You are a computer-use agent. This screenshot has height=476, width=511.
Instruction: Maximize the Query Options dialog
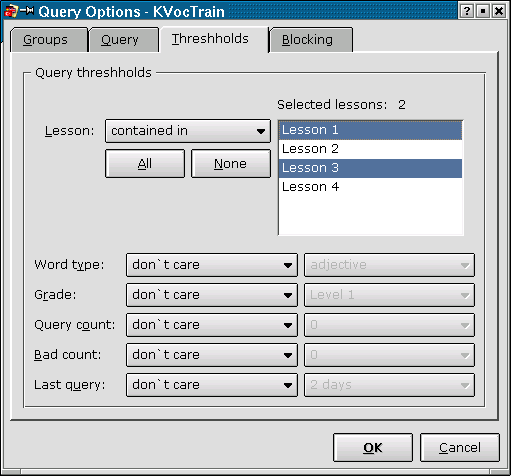[483, 11]
